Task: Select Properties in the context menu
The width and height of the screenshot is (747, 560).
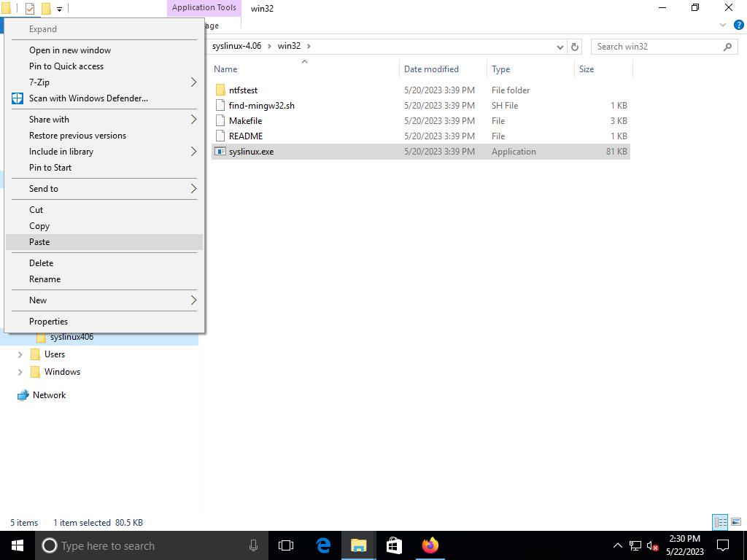Action: tap(48, 322)
